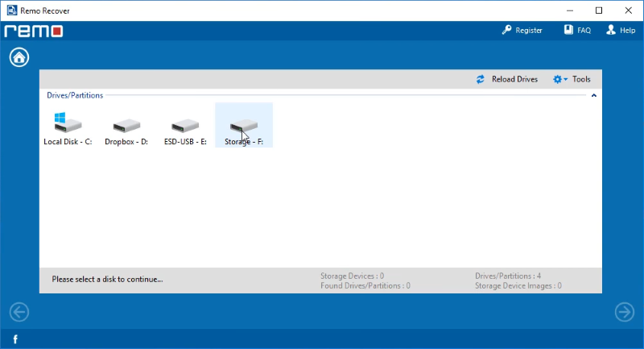Close the Remo Recover window
Viewport: 644px width, 349px height.
(629, 10)
